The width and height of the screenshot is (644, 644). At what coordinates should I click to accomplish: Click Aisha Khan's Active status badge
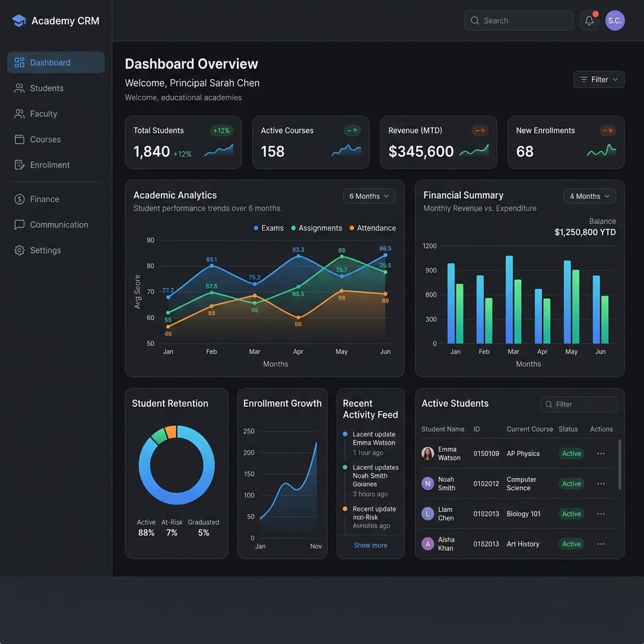[x=571, y=544]
